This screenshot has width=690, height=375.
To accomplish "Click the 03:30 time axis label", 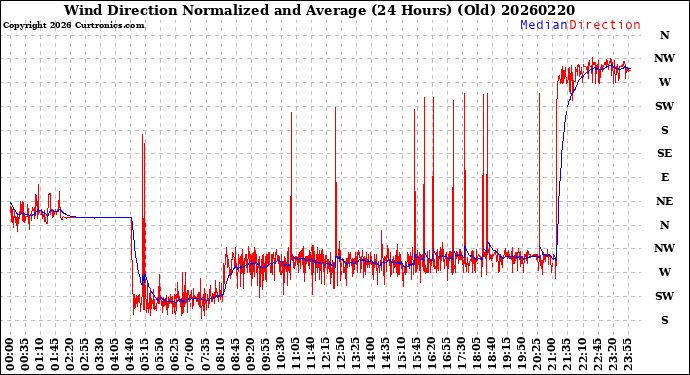I will [x=100, y=355].
